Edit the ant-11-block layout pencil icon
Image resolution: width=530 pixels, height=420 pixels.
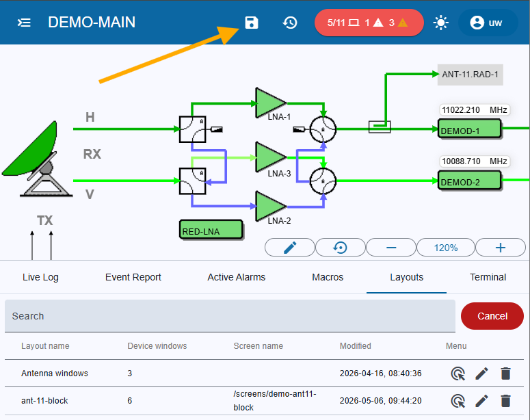(x=481, y=401)
